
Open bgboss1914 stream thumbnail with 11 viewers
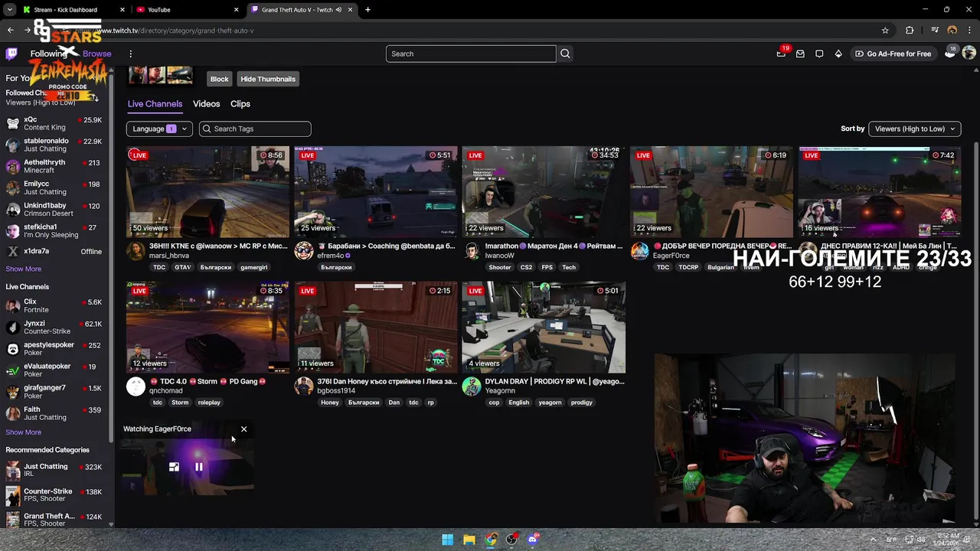(x=376, y=327)
